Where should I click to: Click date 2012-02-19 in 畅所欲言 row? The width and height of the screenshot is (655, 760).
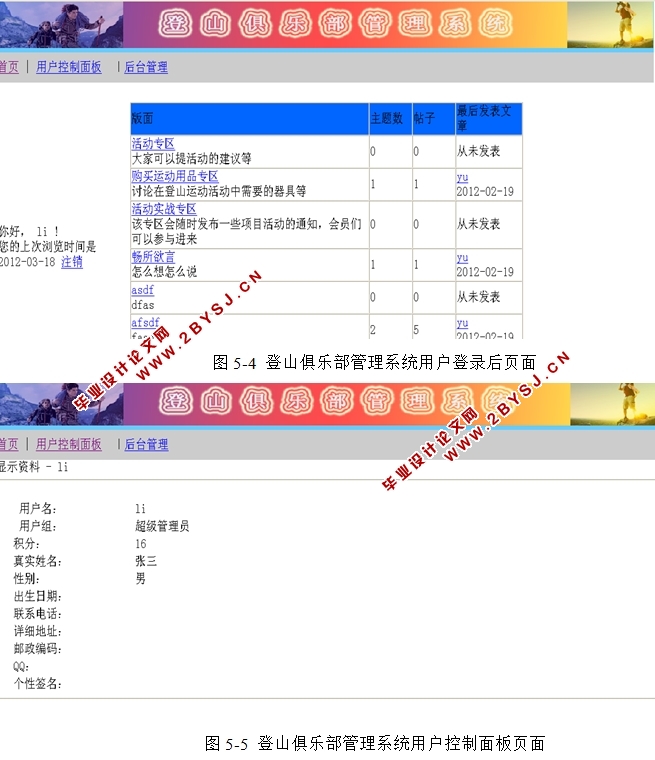[x=485, y=272]
